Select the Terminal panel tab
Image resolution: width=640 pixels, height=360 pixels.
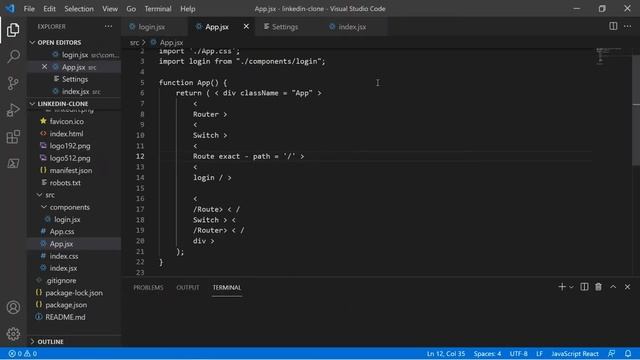coord(227,287)
